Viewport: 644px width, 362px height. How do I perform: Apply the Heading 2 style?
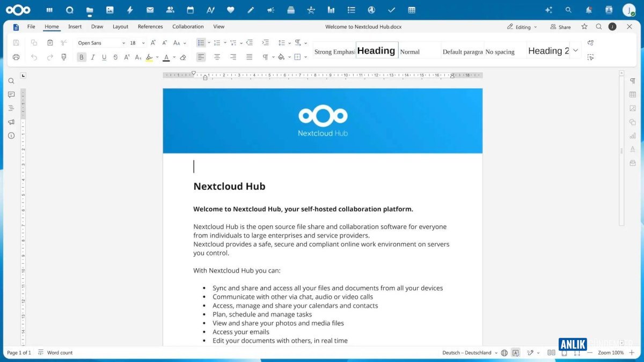[x=548, y=50]
